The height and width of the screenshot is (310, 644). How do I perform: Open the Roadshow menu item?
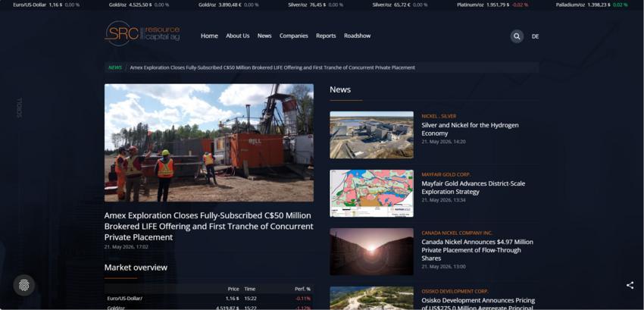(358, 36)
